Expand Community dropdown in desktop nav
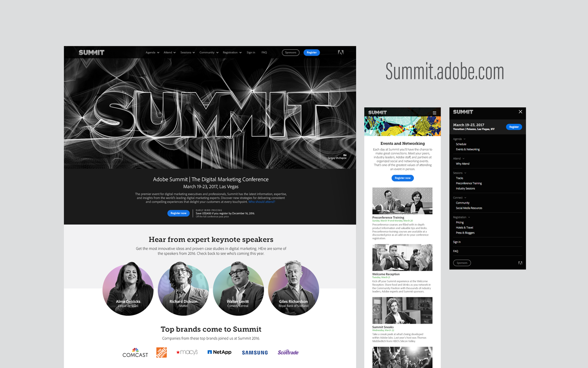The height and width of the screenshot is (368, 588). [x=209, y=52]
